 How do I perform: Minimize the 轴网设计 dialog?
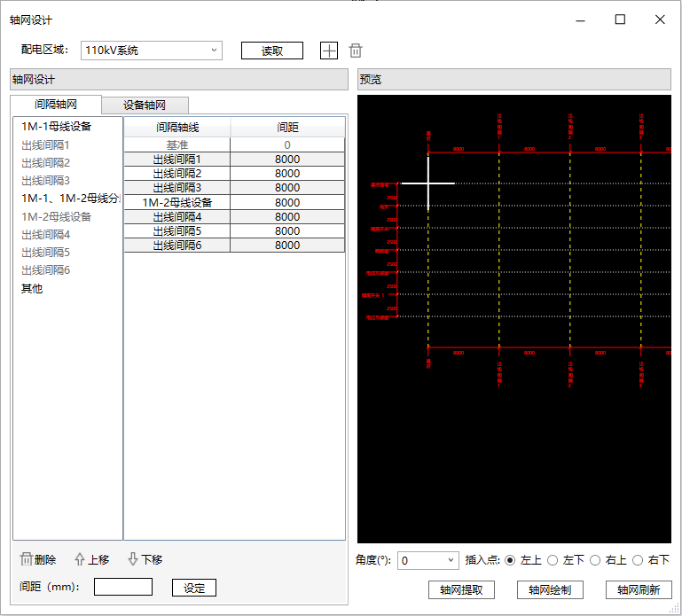tap(580, 19)
